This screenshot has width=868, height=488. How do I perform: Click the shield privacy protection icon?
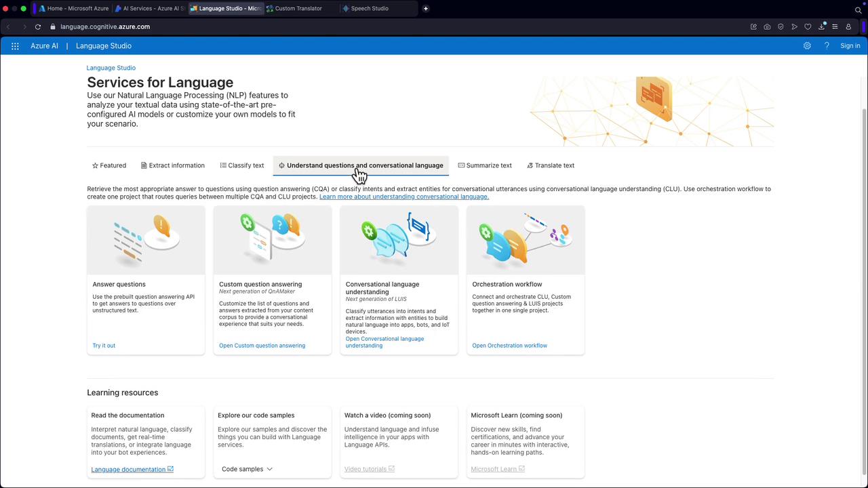pyautogui.click(x=781, y=27)
